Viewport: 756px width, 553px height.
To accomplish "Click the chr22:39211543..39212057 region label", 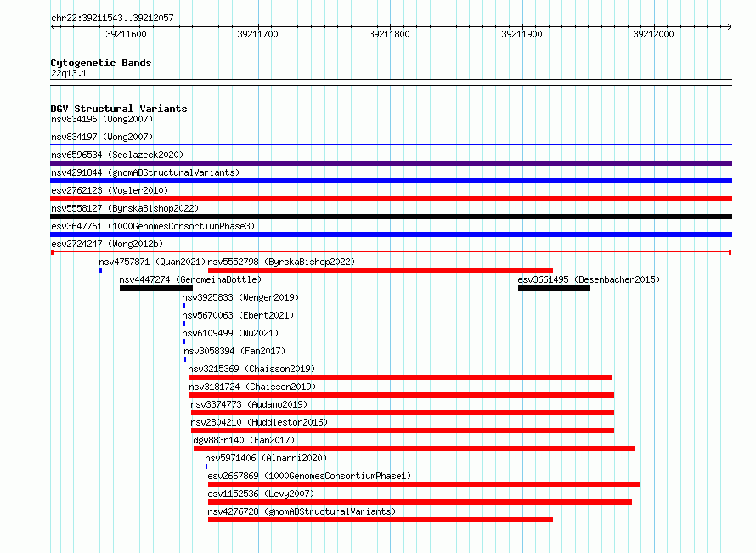I will (x=112, y=19).
